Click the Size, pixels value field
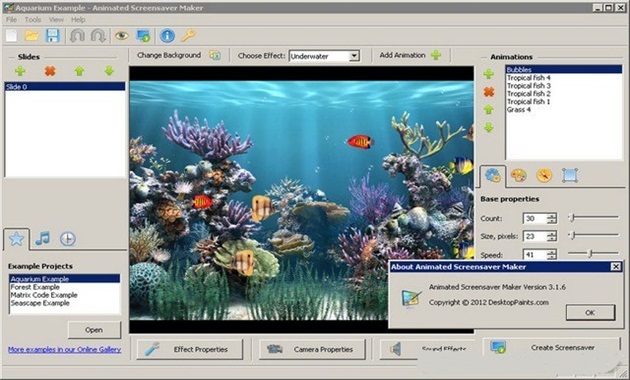This screenshot has width=630, height=380. point(535,236)
